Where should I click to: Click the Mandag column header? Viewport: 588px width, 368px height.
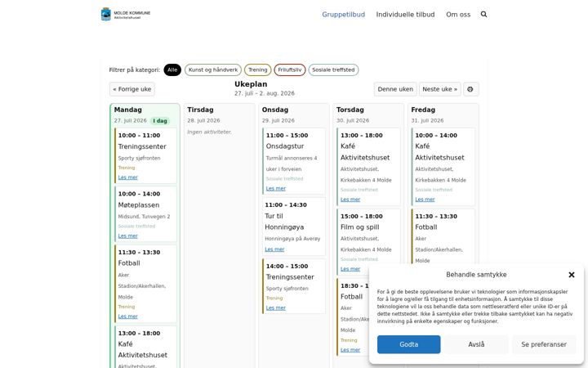[x=128, y=110]
